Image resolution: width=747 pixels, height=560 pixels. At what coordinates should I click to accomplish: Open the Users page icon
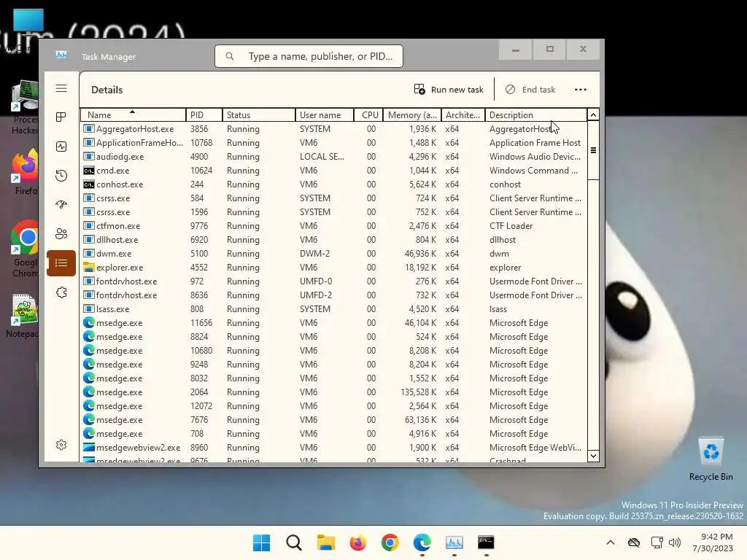tap(61, 234)
